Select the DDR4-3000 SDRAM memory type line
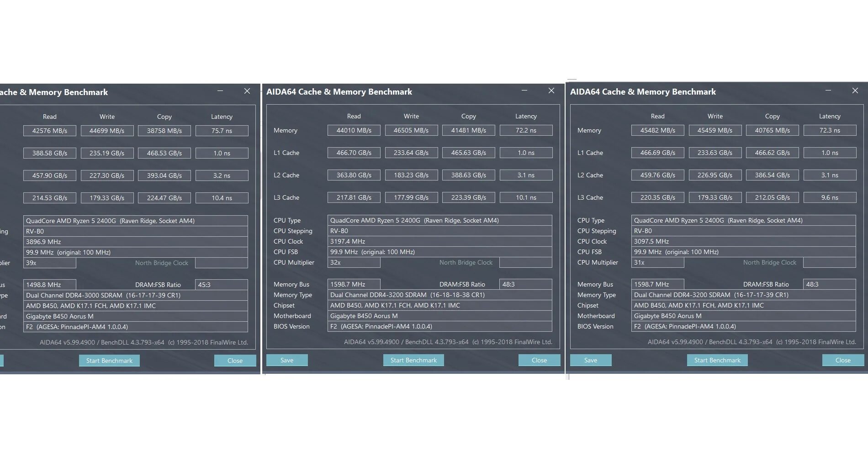868x457 pixels. (x=136, y=295)
